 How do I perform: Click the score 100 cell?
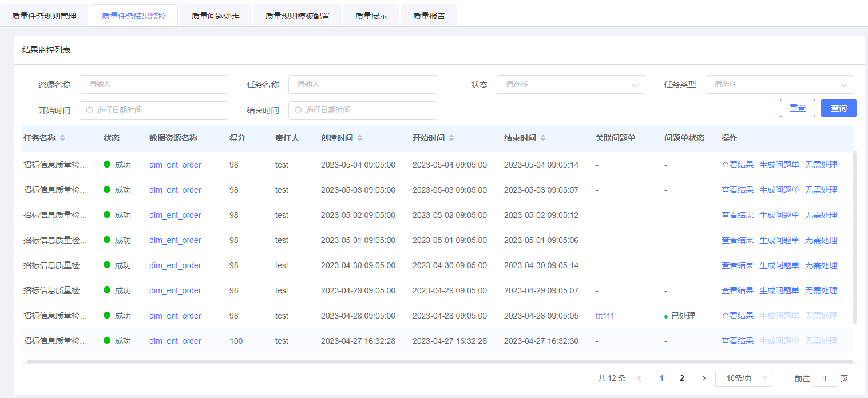pos(236,341)
